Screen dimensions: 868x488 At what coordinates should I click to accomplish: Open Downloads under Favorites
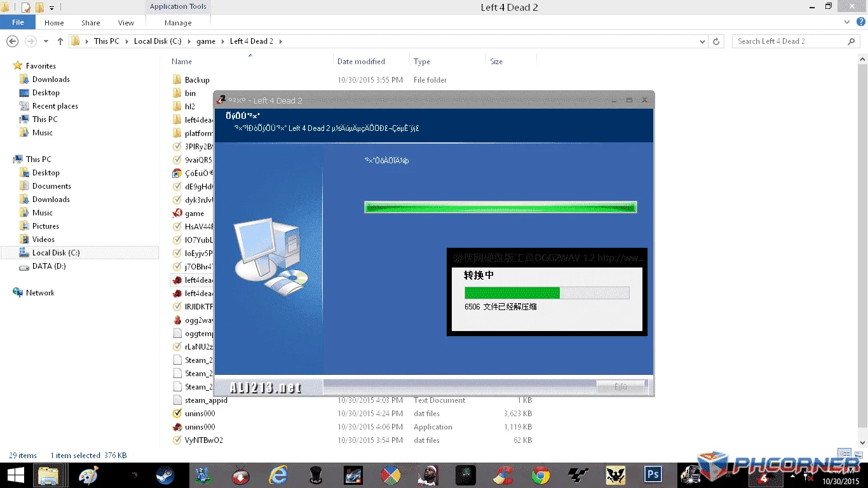pos(51,79)
